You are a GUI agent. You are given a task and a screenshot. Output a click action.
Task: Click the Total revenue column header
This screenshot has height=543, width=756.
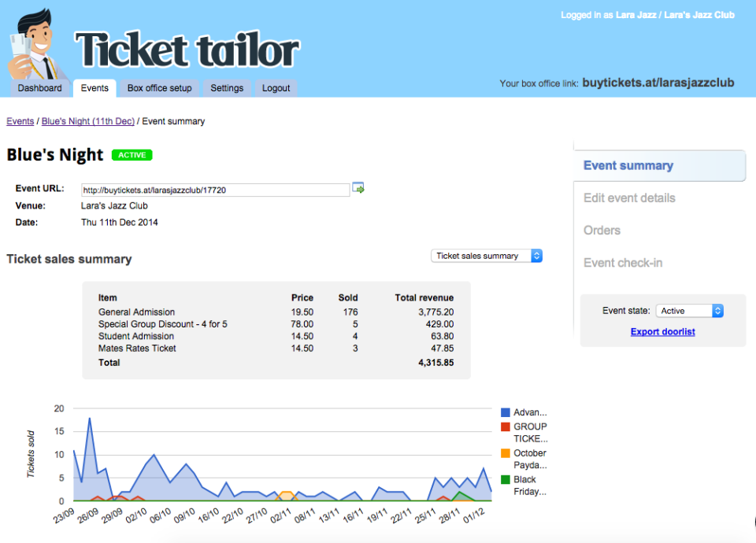[x=424, y=297]
